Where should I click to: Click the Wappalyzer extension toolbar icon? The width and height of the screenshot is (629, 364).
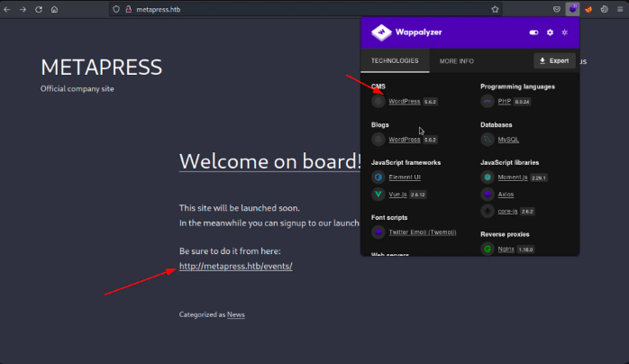[572, 9]
